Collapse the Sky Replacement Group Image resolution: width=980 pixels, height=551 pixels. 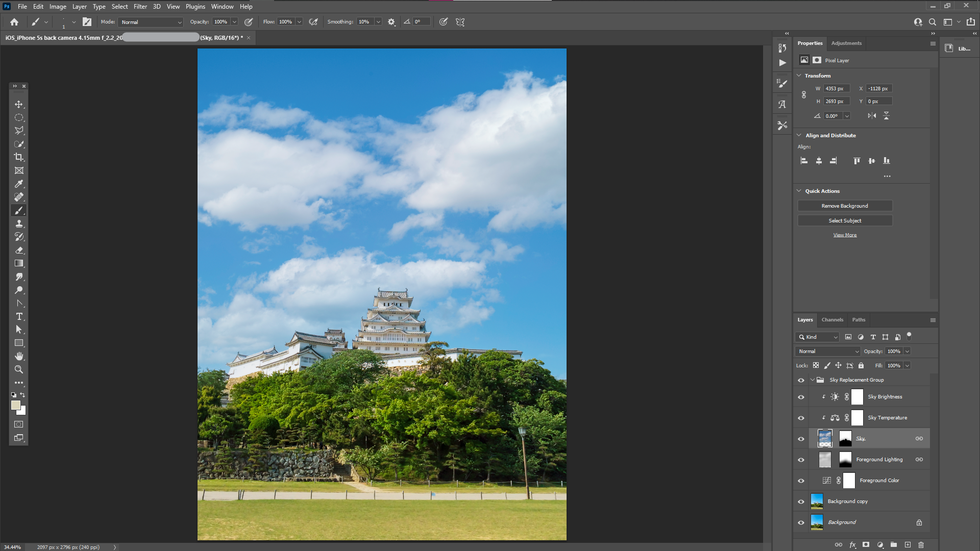pyautogui.click(x=812, y=380)
